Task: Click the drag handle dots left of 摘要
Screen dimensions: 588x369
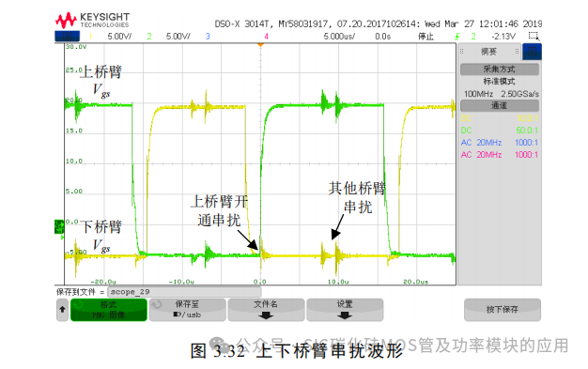Action: click(x=462, y=52)
